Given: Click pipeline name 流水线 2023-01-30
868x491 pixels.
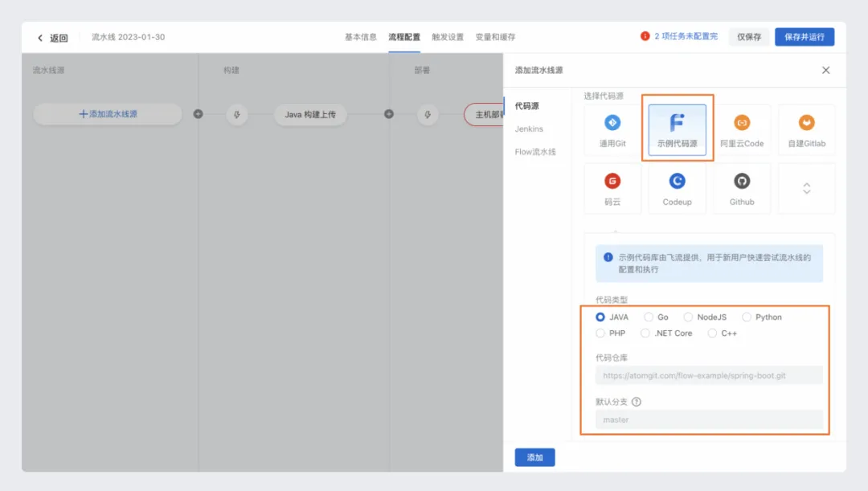Looking at the screenshot, I should (x=128, y=37).
